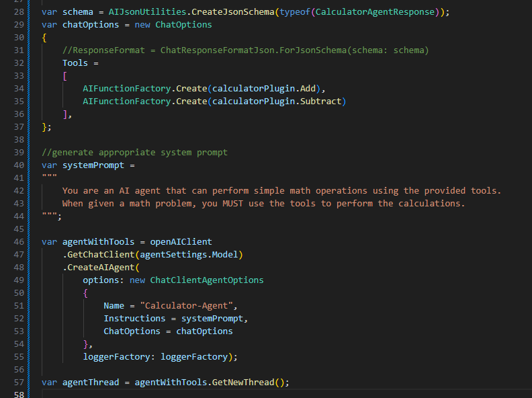Click 'openAIClient' identifier

coord(181,242)
